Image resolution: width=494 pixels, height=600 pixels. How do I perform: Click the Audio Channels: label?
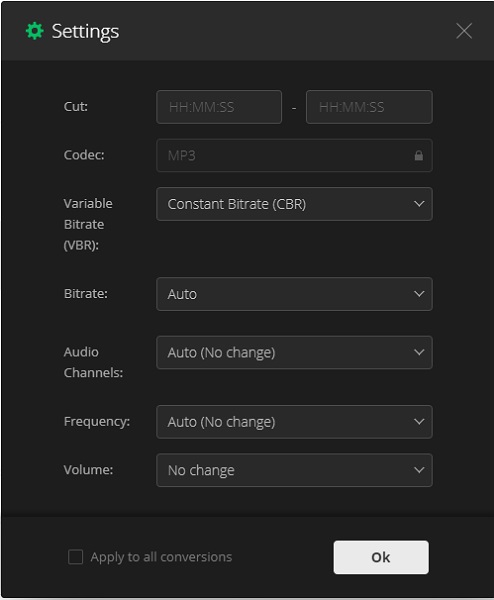click(93, 362)
